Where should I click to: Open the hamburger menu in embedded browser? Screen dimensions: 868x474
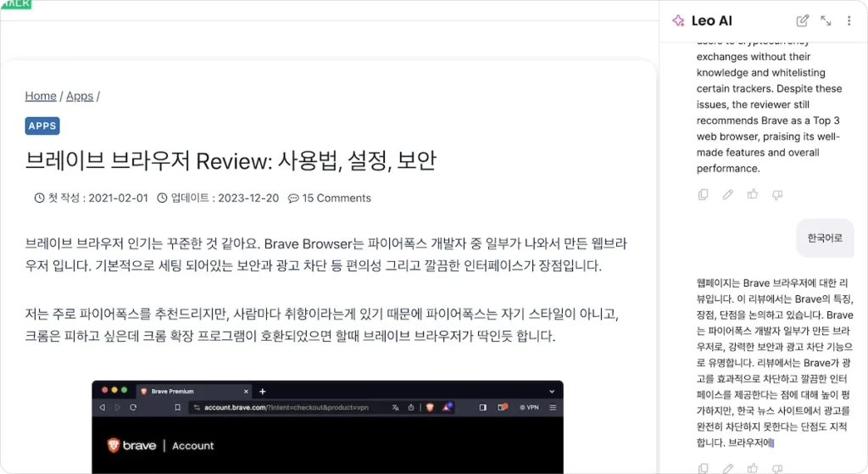pos(553,408)
